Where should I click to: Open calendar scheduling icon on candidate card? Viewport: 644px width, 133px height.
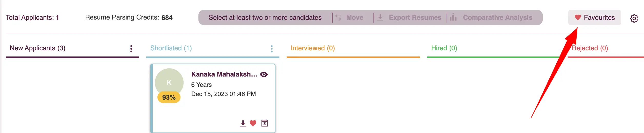[265, 123]
